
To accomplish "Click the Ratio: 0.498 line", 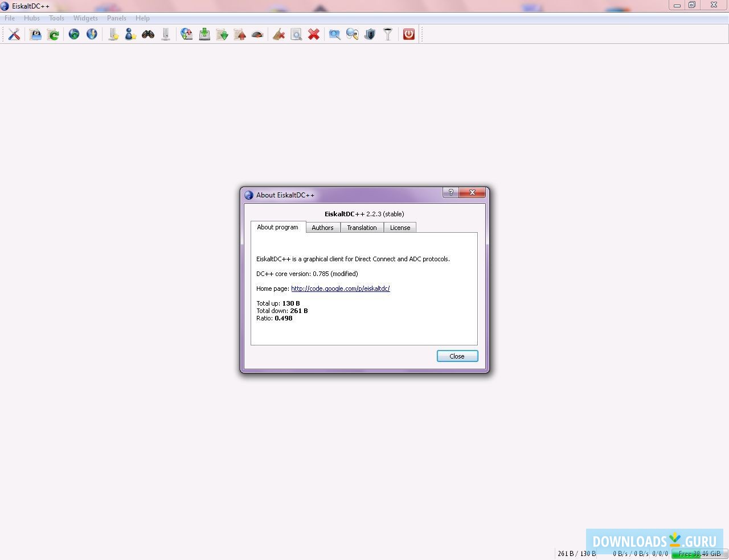I will (x=275, y=318).
